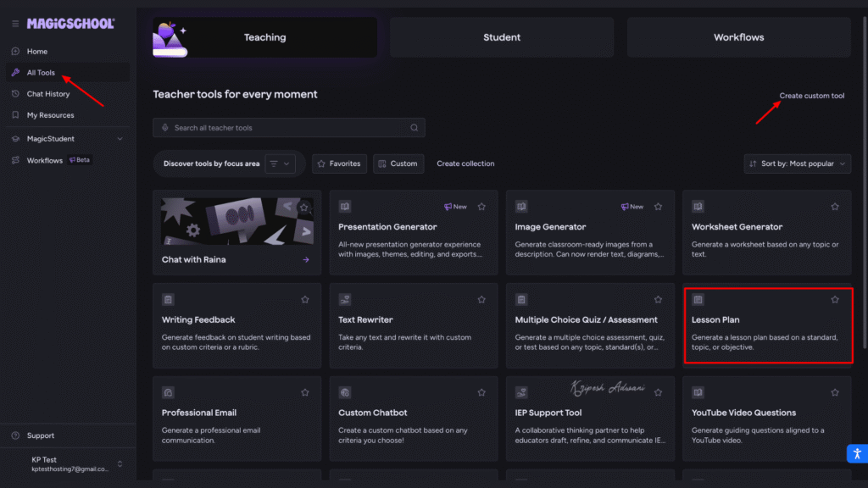The width and height of the screenshot is (868, 488).
Task: Star the YouTube Video Questions tool
Action: pos(835,392)
